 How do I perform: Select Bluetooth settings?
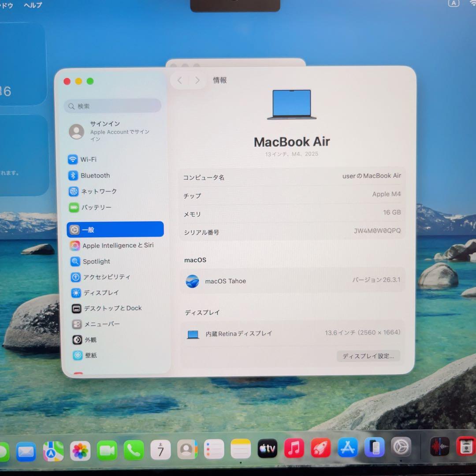click(95, 175)
